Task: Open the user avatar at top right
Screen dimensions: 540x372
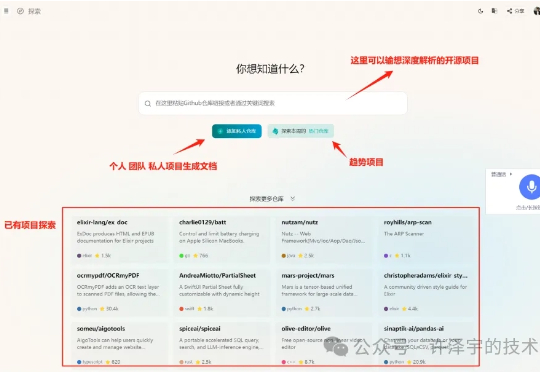Action: point(537,11)
